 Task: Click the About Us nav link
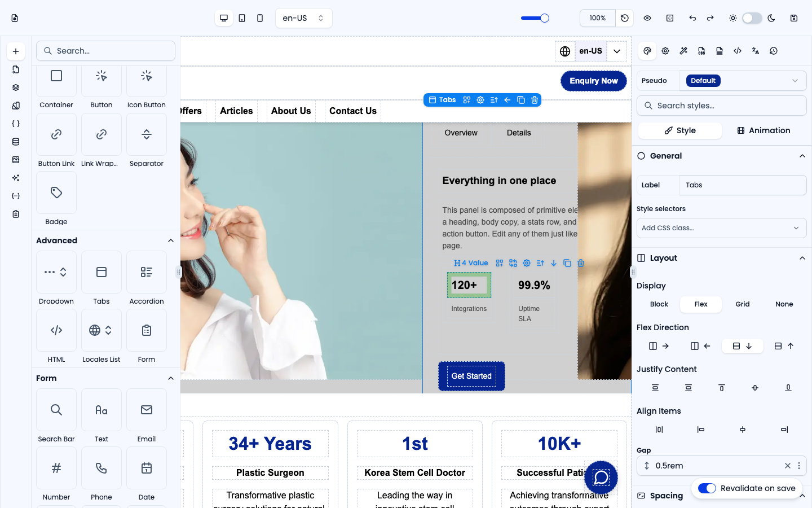291,111
